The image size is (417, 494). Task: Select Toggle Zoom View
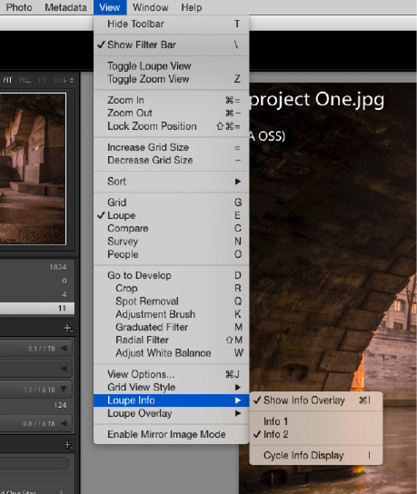point(171,79)
